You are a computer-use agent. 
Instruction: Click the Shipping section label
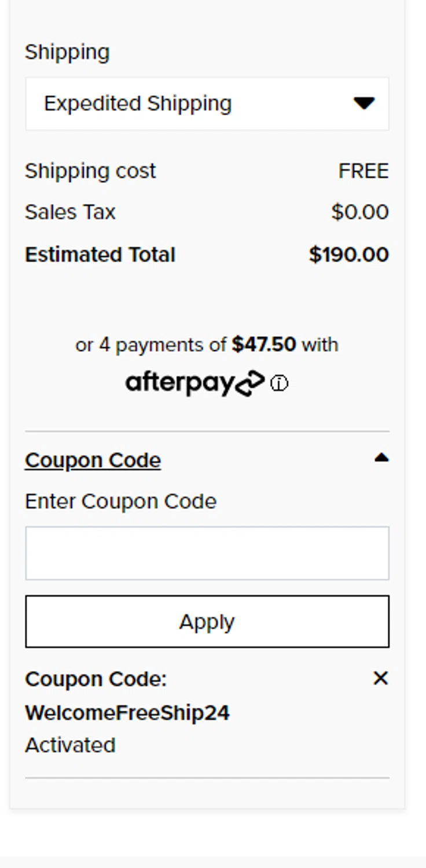pos(67,52)
